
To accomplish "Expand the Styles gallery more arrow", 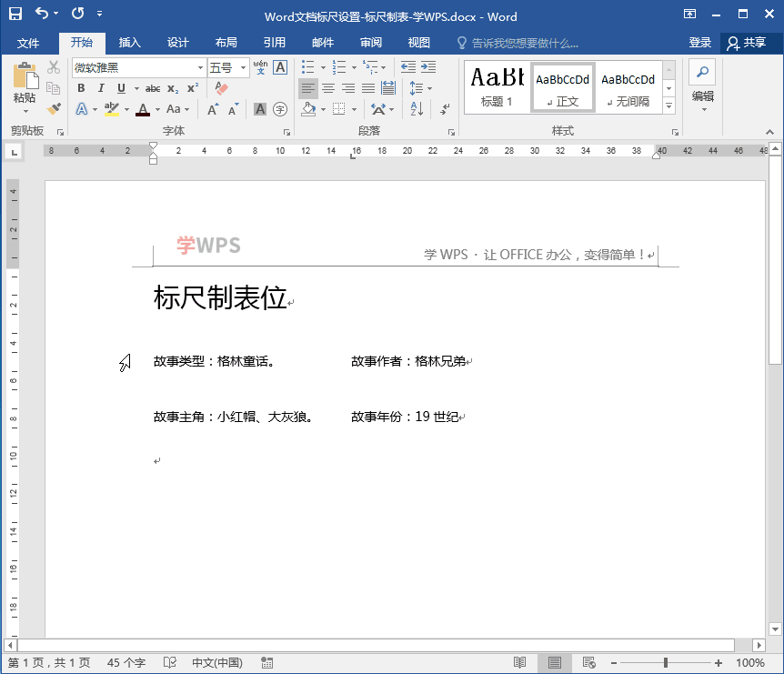I will (x=669, y=106).
